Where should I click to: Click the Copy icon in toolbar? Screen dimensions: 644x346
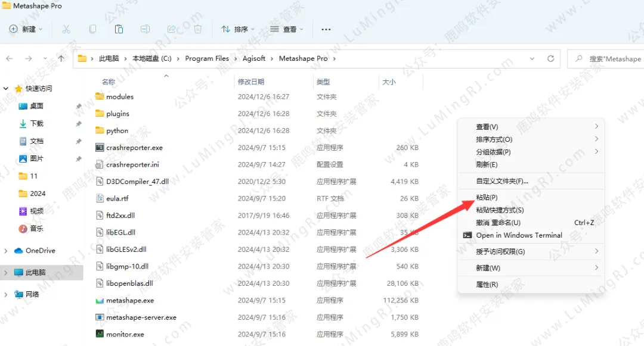coord(92,29)
